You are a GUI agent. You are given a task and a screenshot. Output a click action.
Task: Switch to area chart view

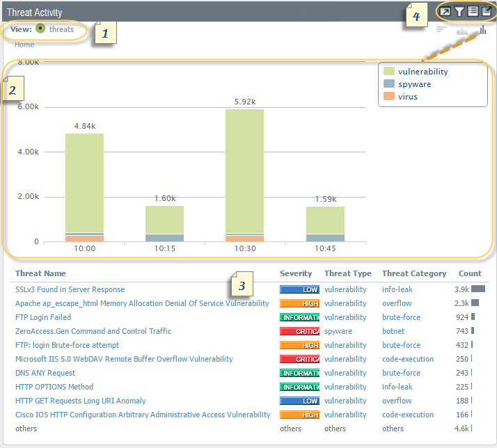tap(462, 30)
